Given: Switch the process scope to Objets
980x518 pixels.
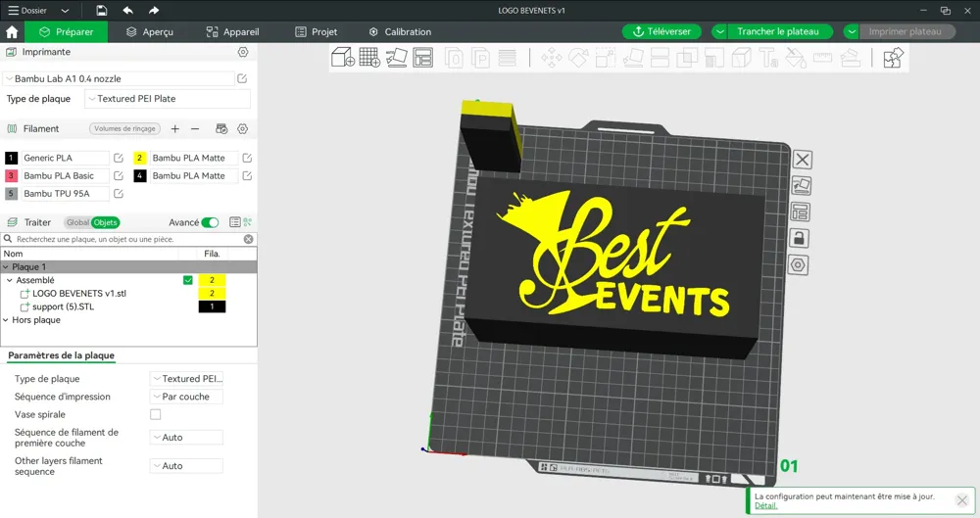Looking at the screenshot, I should [x=105, y=222].
